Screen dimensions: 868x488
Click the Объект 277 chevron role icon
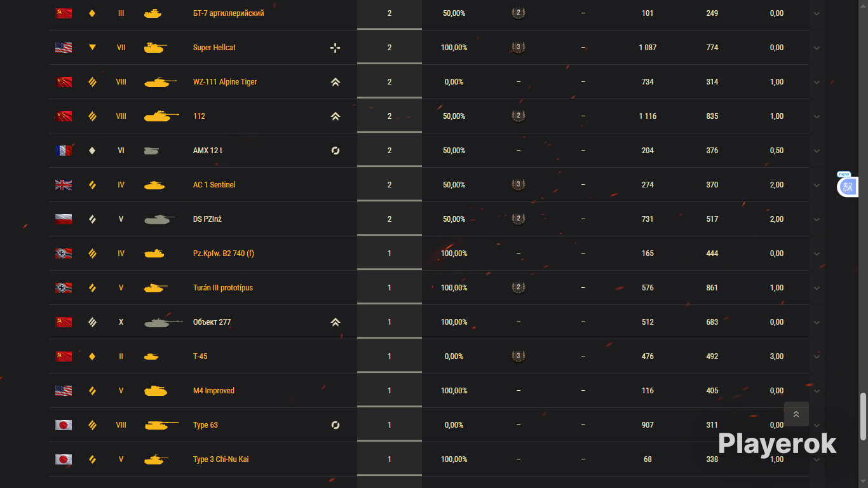336,322
